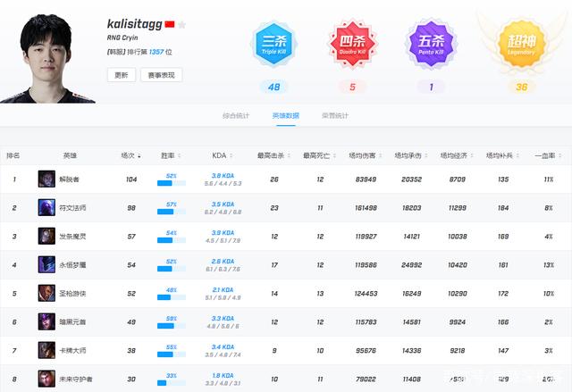The height and width of the screenshot is (392, 572).
Task: Sort the table by 场次 column
Action: click(130, 155)
